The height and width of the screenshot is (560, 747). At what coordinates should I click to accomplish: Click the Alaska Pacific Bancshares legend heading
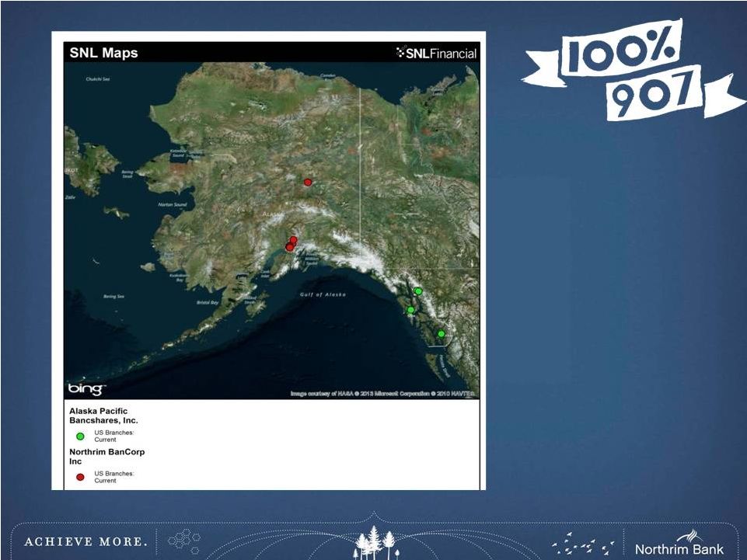tap(103, 416)
